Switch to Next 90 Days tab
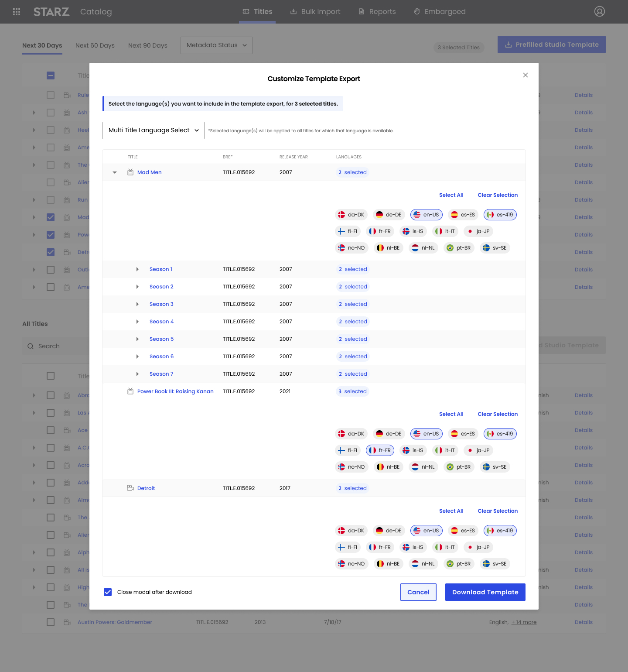This screenshot has height=672, width=628. 148,45
